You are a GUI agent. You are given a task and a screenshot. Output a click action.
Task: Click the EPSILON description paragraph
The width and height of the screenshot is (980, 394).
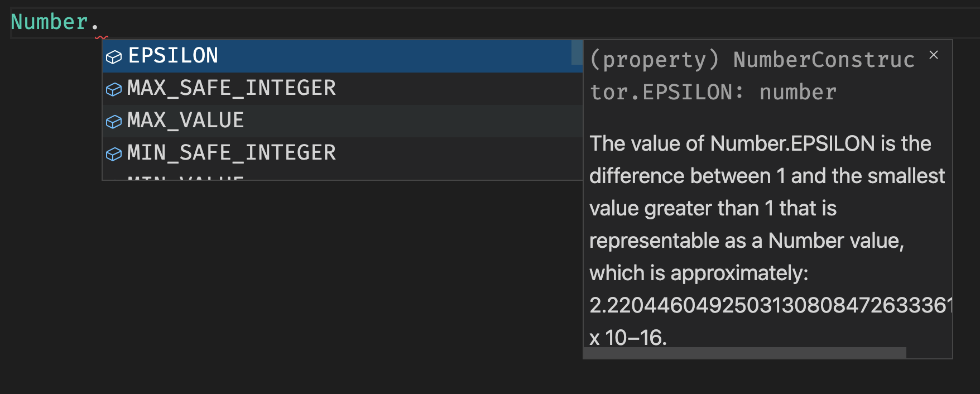pos(767,208)
